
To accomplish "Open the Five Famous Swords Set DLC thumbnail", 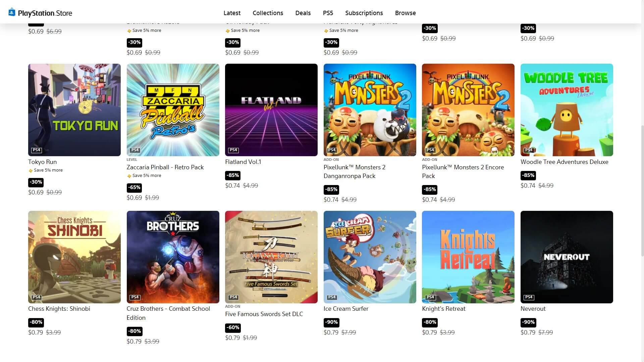I will click(x=271, y=257).
